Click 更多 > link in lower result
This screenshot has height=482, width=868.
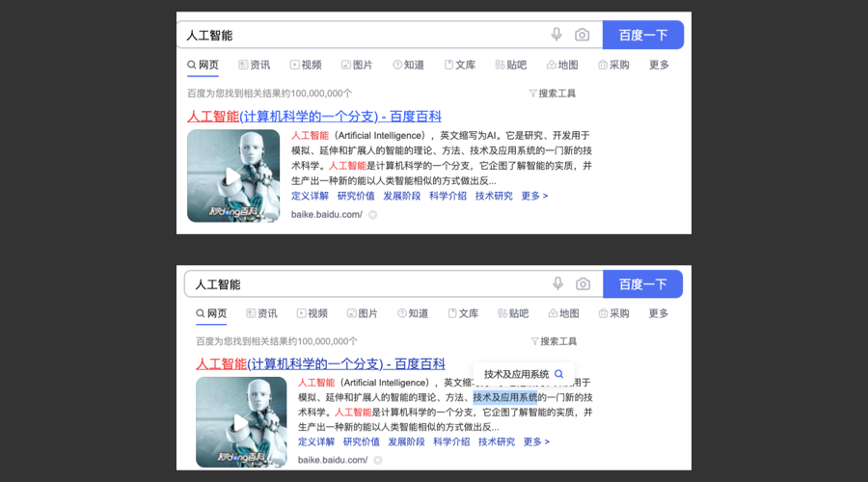click(x=536, y=442)
